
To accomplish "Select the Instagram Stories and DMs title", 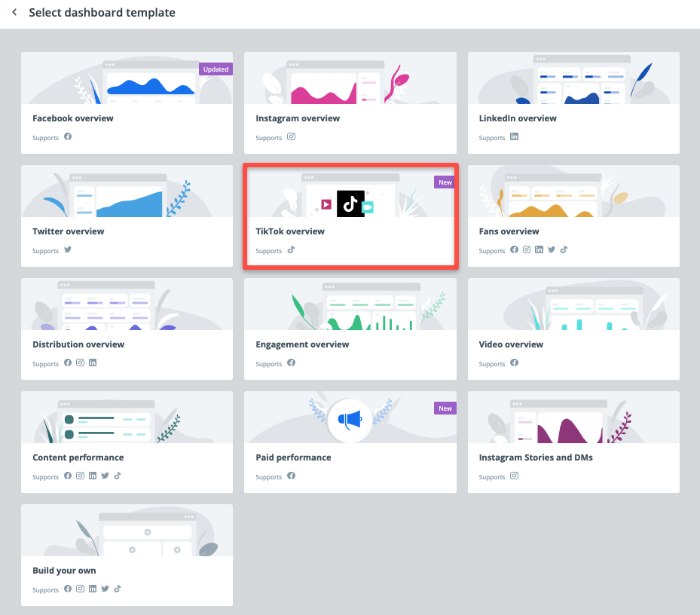I will click(536, 457).
